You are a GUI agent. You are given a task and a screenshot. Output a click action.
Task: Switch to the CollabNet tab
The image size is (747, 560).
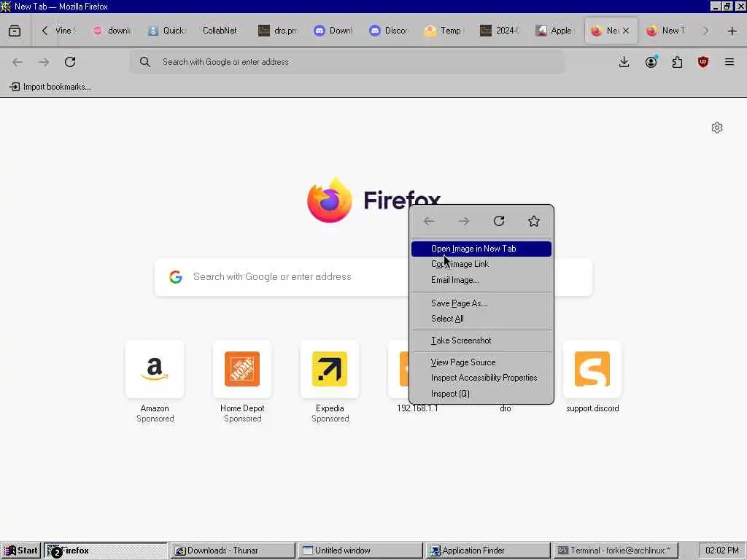[x=220, y=31]
